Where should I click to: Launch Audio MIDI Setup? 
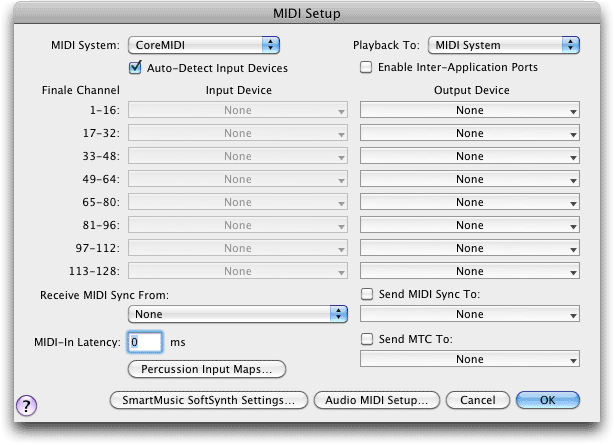click(x=377, y=400)
